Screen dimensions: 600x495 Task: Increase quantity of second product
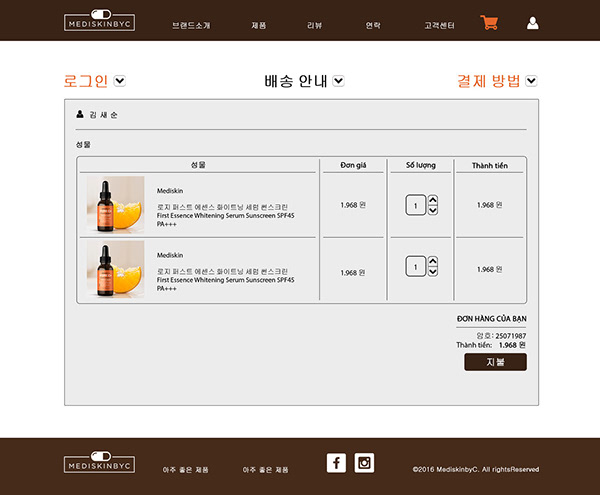click(x=432, y=262)
